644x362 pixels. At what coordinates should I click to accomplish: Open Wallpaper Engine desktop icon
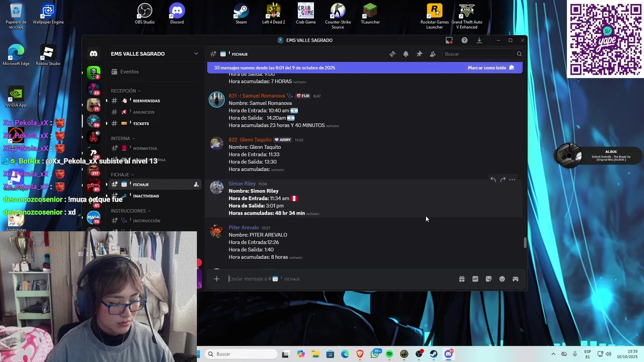[48, 14]
